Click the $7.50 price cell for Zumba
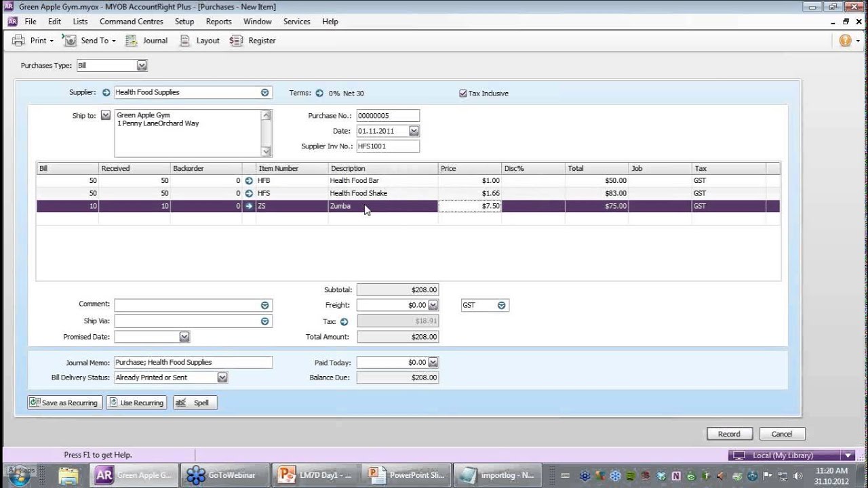 [x=470, y=206]
